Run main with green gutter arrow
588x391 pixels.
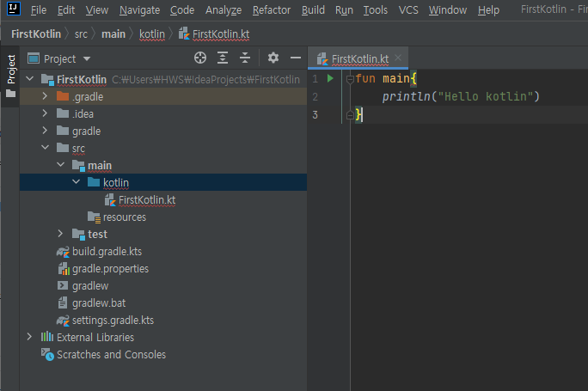click(330, 78)
